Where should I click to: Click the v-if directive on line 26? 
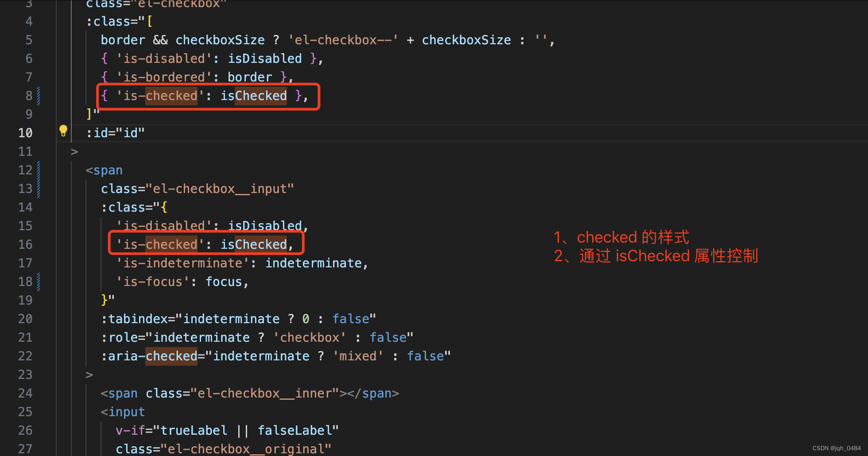[130, 430]
